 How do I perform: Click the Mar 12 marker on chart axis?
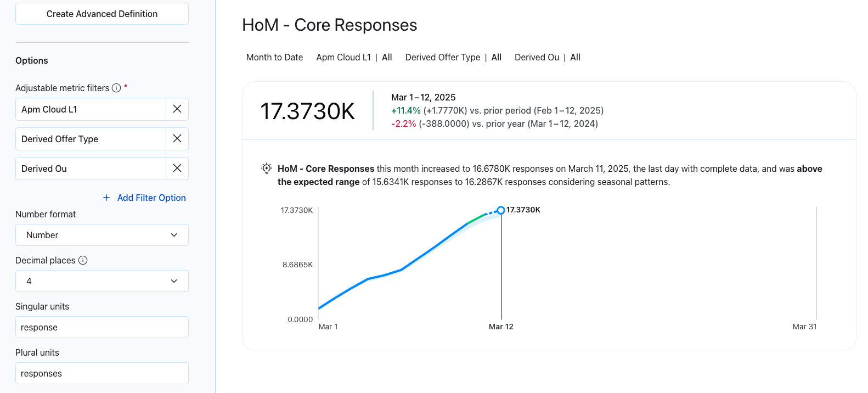501,327
